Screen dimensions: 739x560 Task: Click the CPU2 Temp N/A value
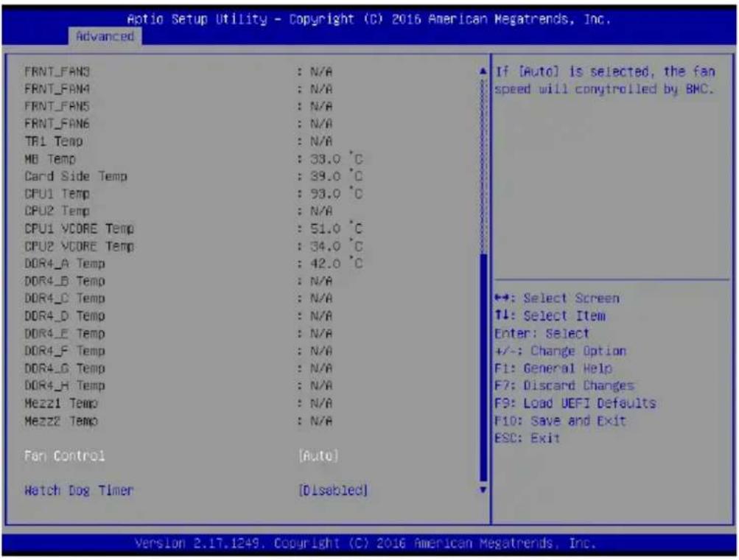[321, 211]
